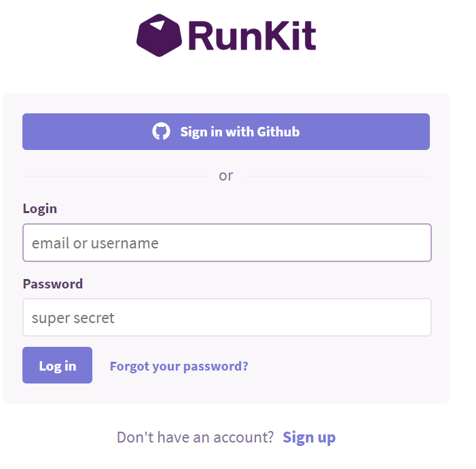
Task: Click the Log in button
Action: click(x=57, y=365)
